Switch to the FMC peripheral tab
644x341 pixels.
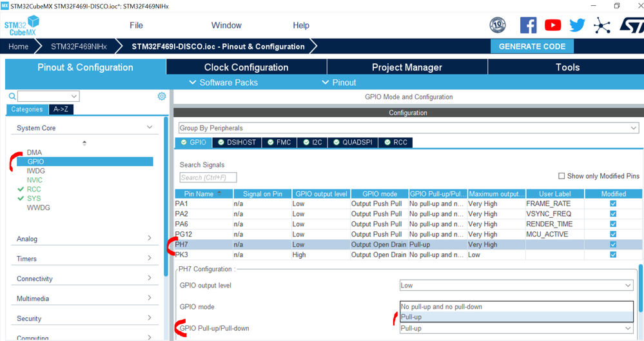tap(279, 142)
